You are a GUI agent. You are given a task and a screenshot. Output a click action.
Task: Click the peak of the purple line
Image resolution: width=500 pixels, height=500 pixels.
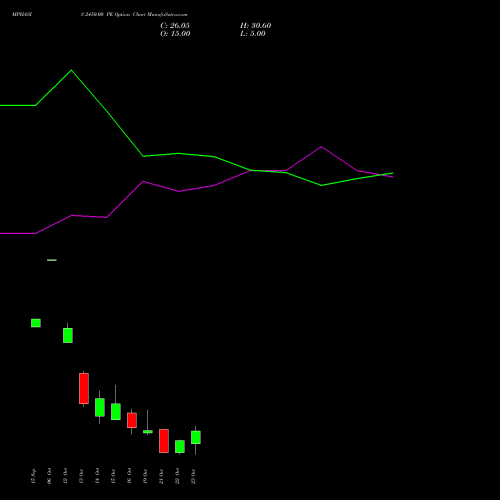click(x=321, y=147)
